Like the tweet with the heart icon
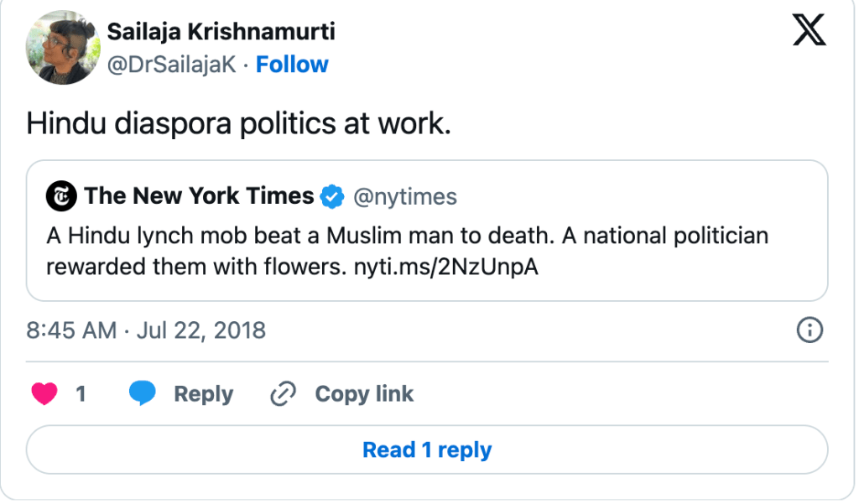The height and width of the screenshot is (504, 859). point(44,393)
